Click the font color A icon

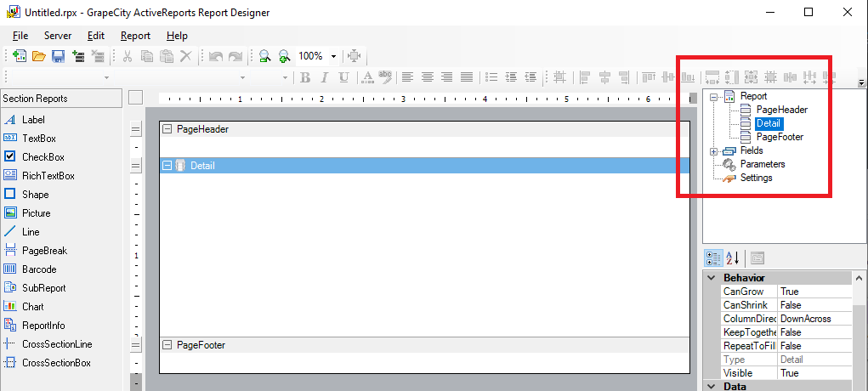[367, 77]
